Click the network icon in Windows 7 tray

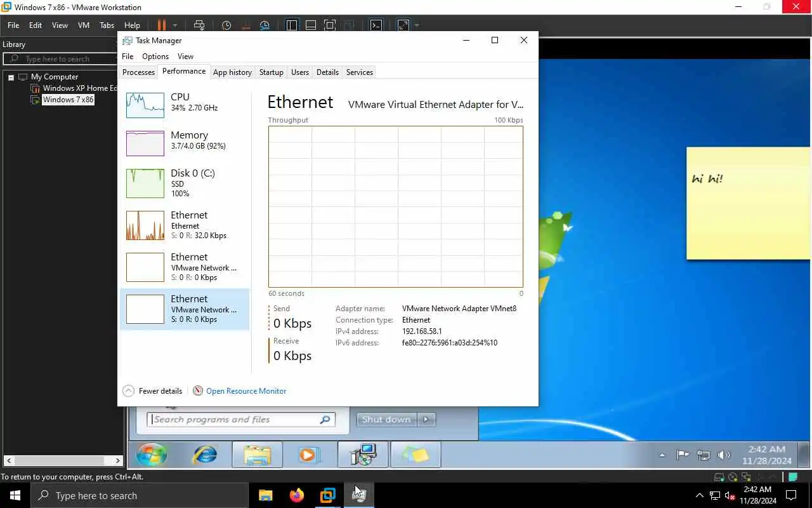(x=704, y=455)
